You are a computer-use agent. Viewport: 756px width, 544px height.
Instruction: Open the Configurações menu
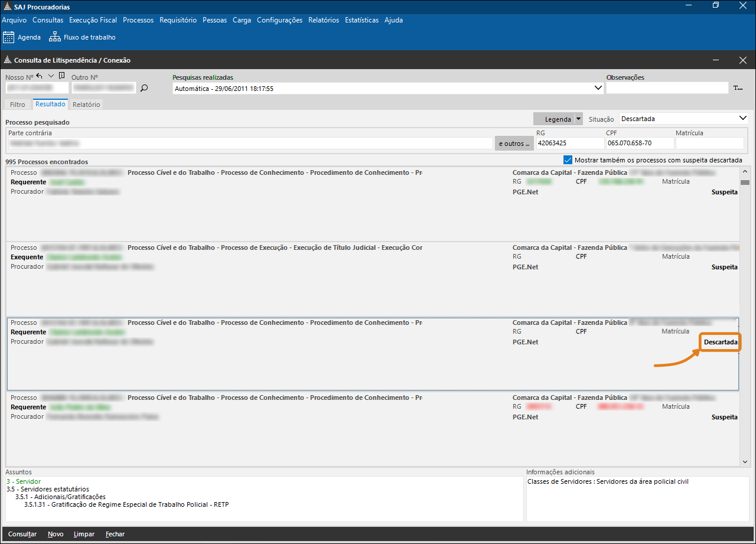click(279, 20)
